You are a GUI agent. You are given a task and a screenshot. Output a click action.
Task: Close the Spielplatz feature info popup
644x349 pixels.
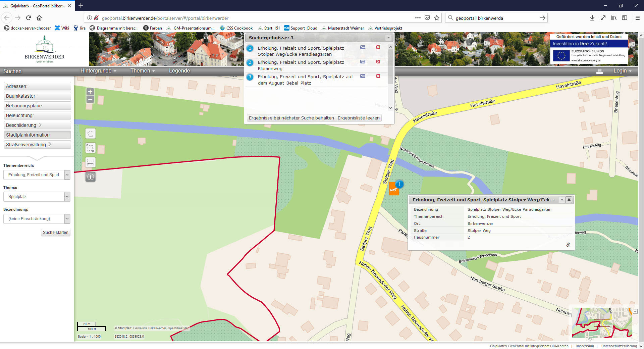(x=569, y=200)
